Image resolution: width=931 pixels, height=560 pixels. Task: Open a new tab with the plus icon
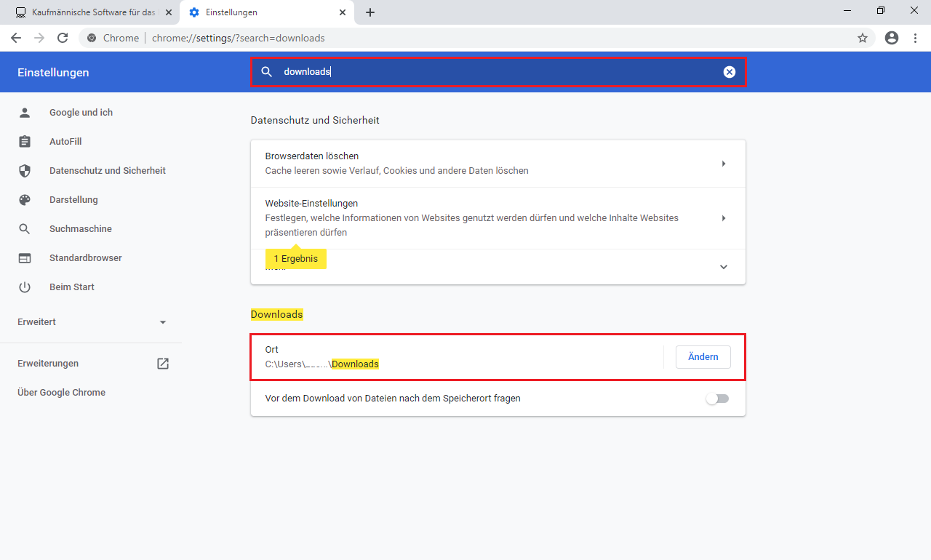[x=370, y=12]
